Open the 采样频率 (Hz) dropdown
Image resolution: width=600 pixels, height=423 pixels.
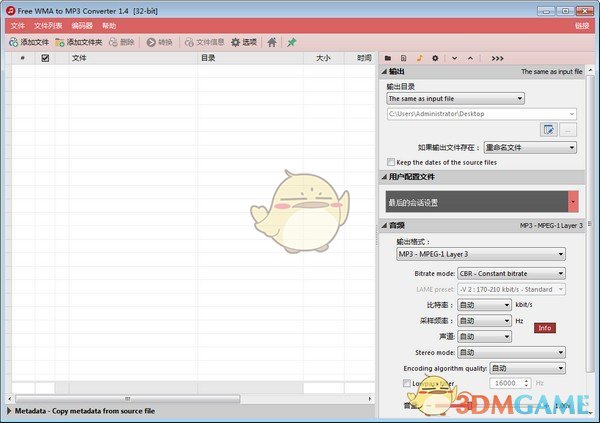click(x=484, y=321)
